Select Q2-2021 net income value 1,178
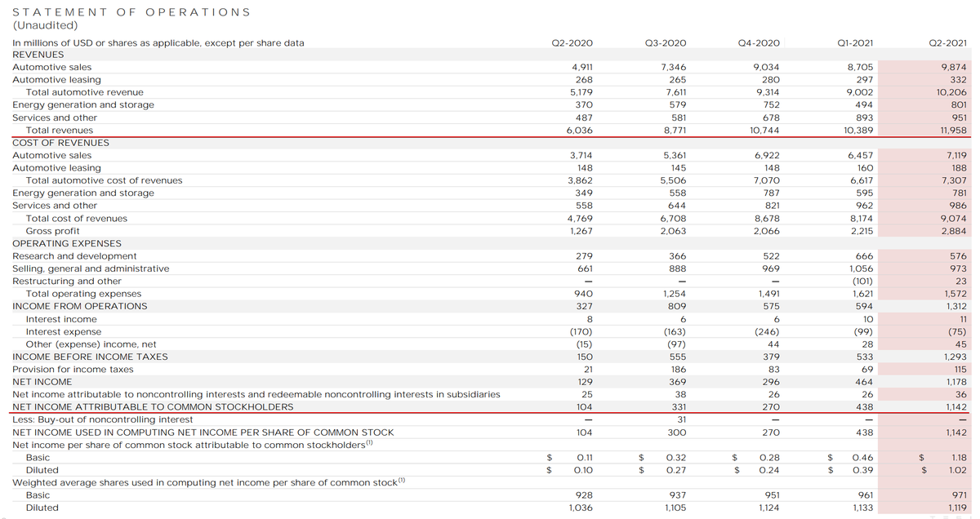 (x=955, y=382)
